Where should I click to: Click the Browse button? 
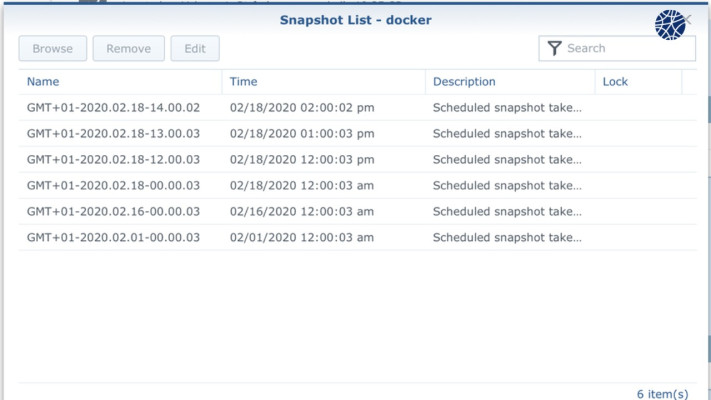pyautogui.click(x=52, y=48)
